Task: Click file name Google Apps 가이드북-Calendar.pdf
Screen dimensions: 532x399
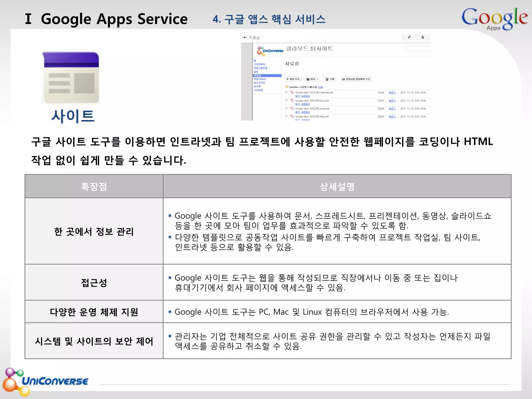Action: pos(314,92)
